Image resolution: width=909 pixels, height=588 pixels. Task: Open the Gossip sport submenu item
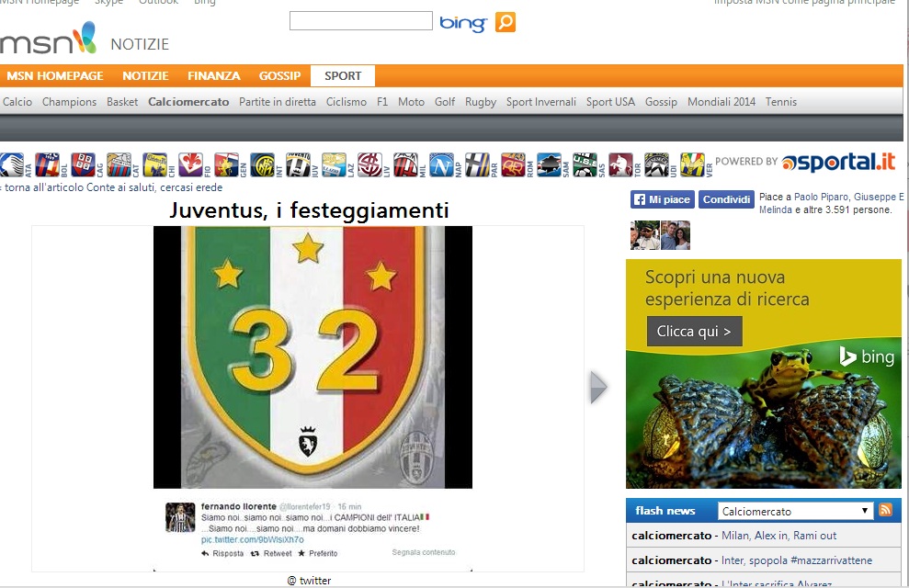[x=661, y=102]
